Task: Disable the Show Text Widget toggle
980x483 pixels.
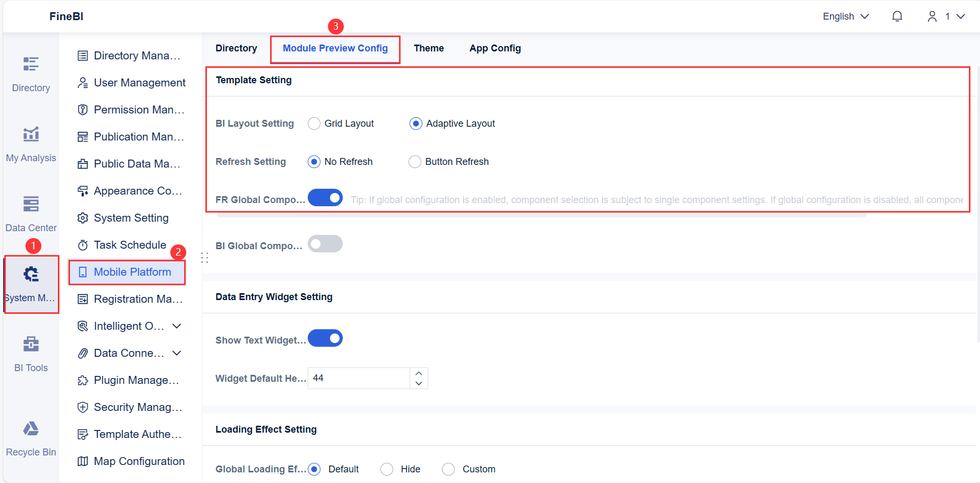Action: coord(325,338)
